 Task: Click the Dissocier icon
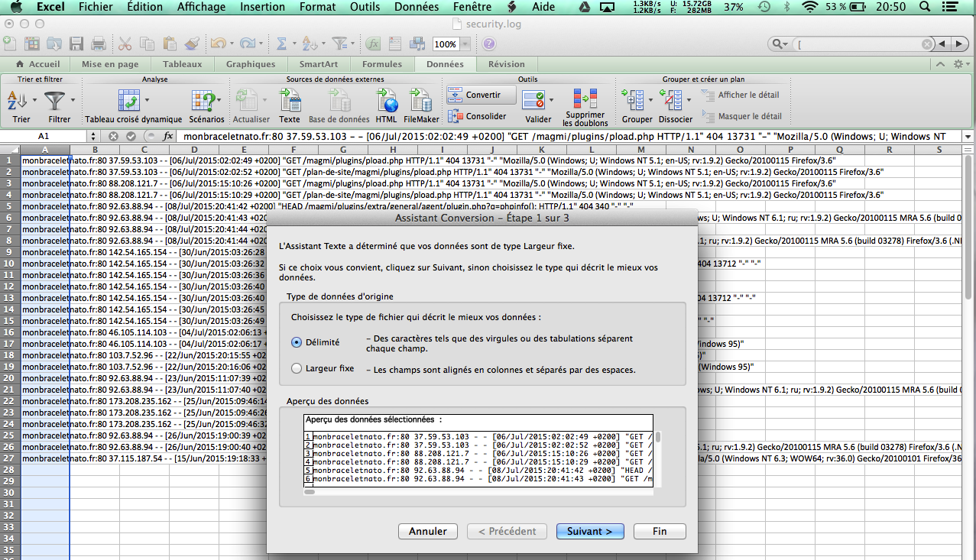[x=670, y=100]
